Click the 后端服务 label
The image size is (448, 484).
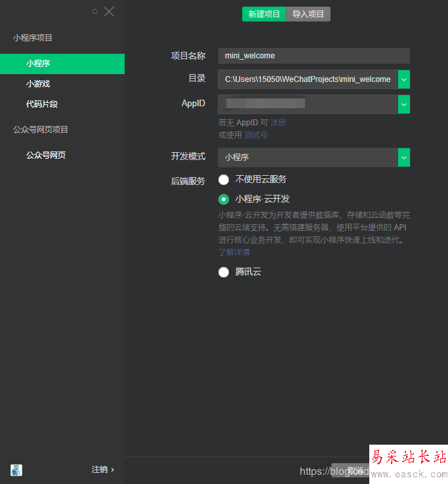188,181
